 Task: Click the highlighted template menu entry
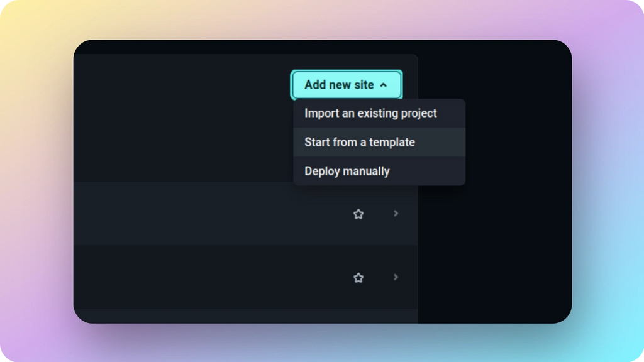379,142
